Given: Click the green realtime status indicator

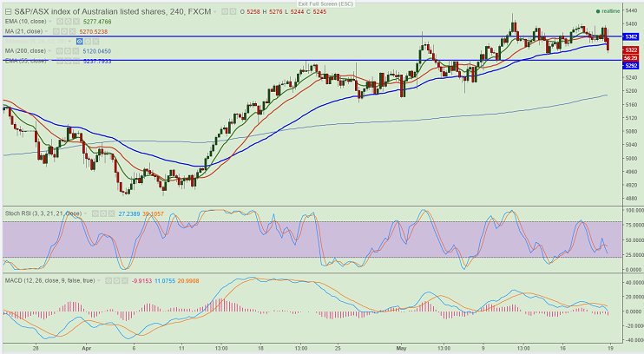Looking at the screenshot, I should (x=608, y=11).
